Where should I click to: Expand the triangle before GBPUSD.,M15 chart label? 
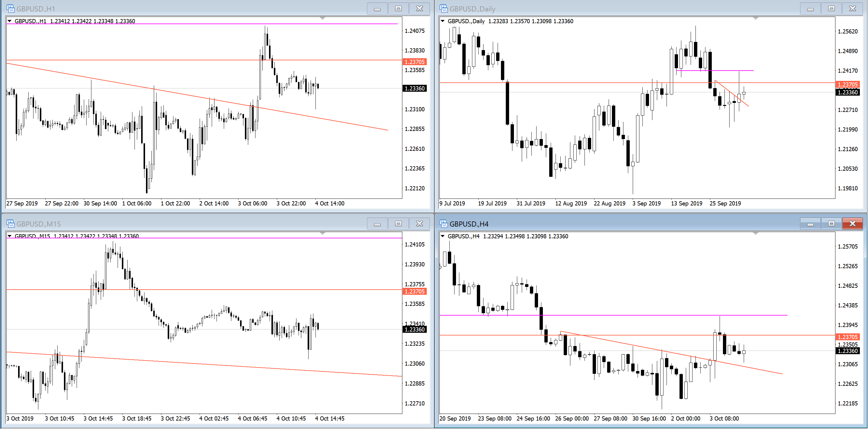pyautogui.click(x=10, y=236)
